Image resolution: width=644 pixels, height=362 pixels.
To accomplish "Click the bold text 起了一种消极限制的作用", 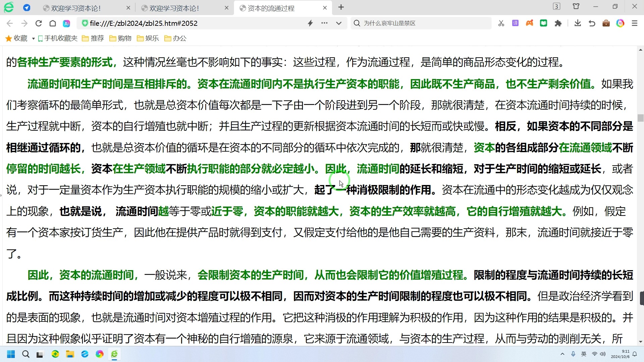I will pyautogui.click(x=373, y=190).
